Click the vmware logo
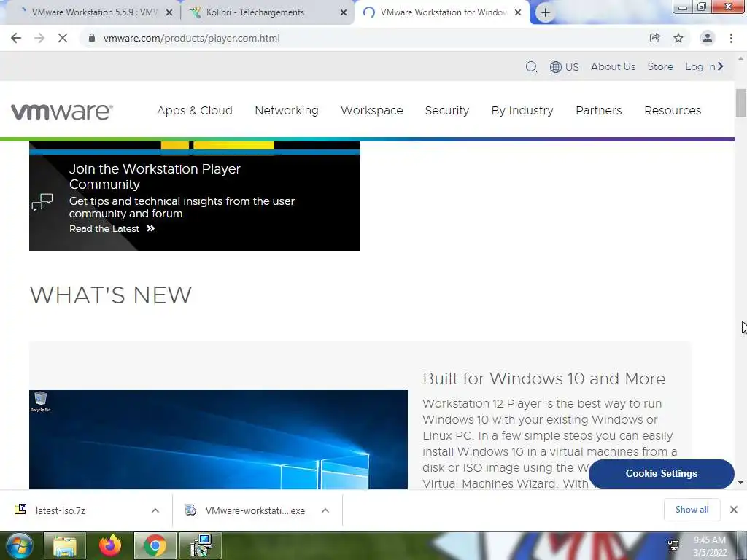The height and width of the screenshot is (560, 747). point(62,112)
